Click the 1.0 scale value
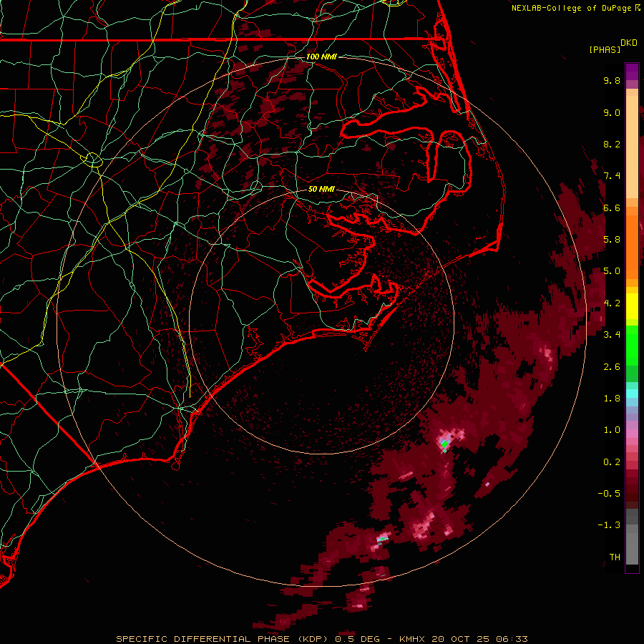This screenshot has width=644, height=644. 612,430
